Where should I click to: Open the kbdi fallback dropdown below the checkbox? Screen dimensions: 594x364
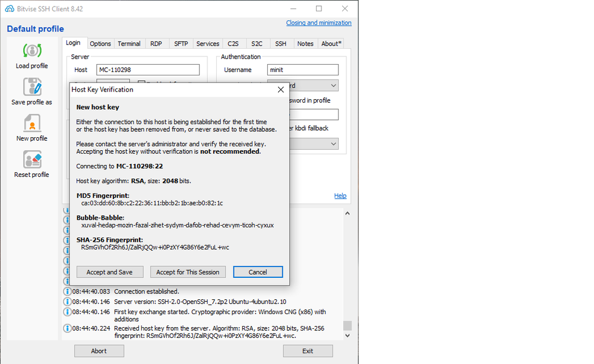tap(333, 144)
